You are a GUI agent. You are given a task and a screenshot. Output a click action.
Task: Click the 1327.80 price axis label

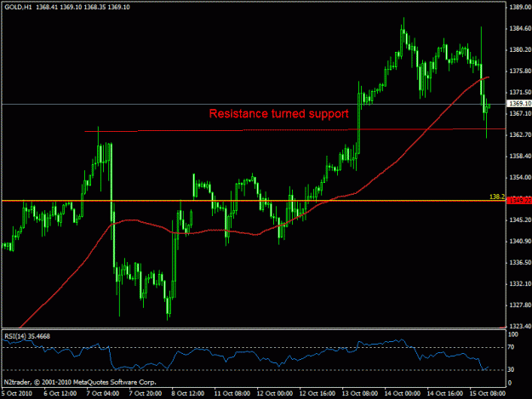click(x=520, y=305)
